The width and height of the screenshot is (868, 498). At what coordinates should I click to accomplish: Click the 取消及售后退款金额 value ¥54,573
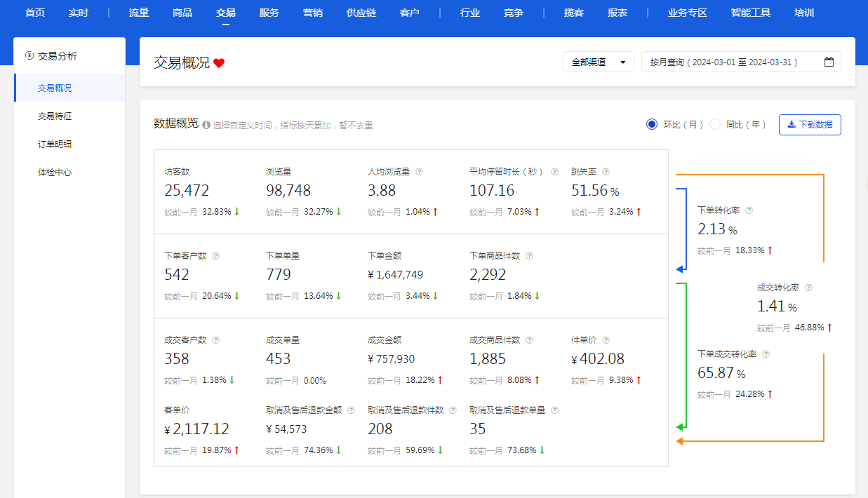(x=286, y=429)
